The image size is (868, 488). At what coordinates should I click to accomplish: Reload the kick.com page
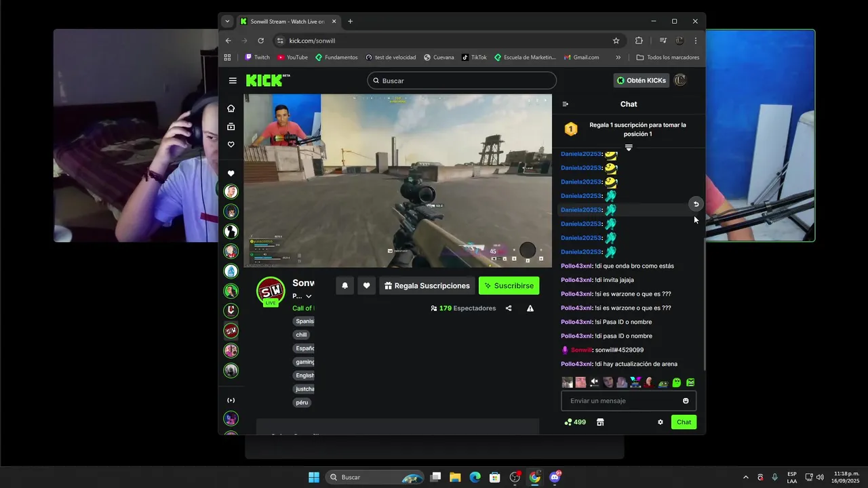click(x=260, y=41)
